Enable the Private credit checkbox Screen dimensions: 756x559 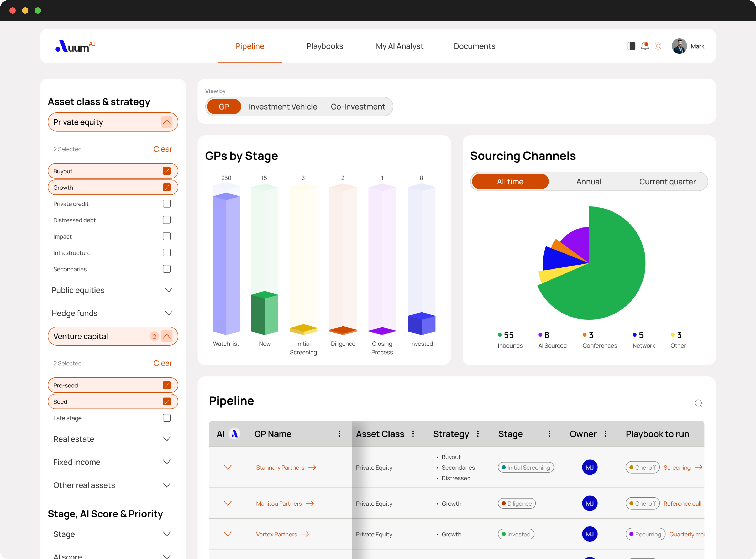click(x=167, y=204)
